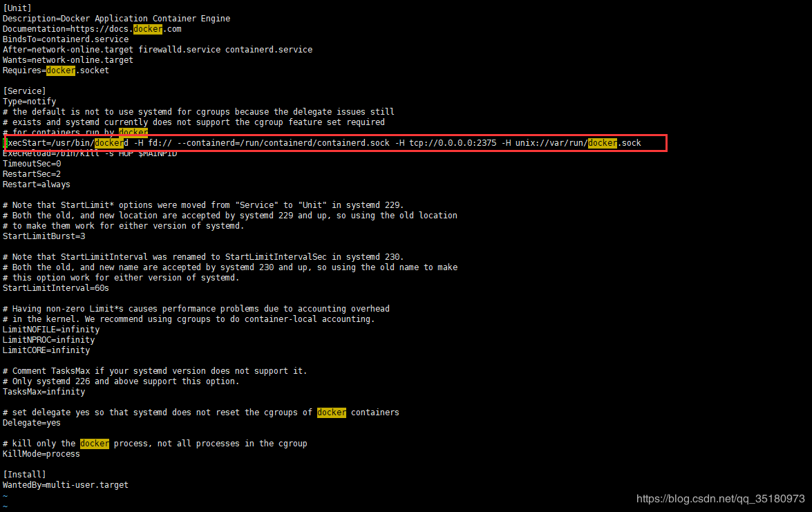This screenshot has width=812, height=512.
Task: Place cursor on 'KillMode=process'
Action: pos(41,453)
